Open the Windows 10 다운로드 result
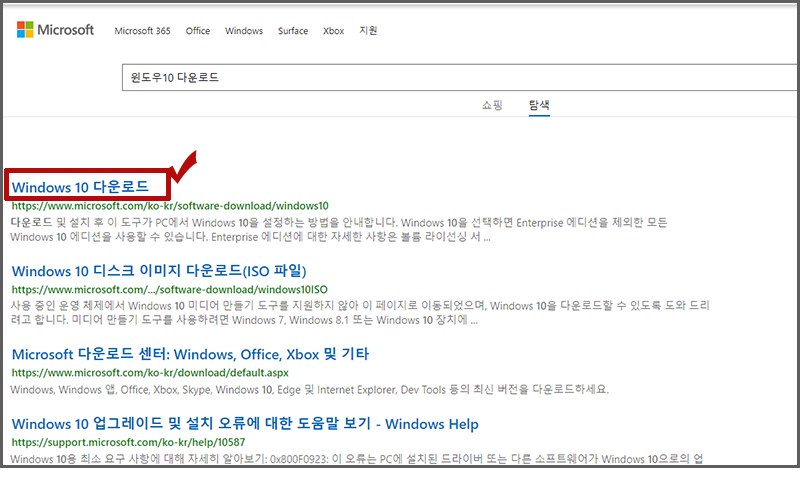This screenshot has width=800, height=482. [80, 187]
